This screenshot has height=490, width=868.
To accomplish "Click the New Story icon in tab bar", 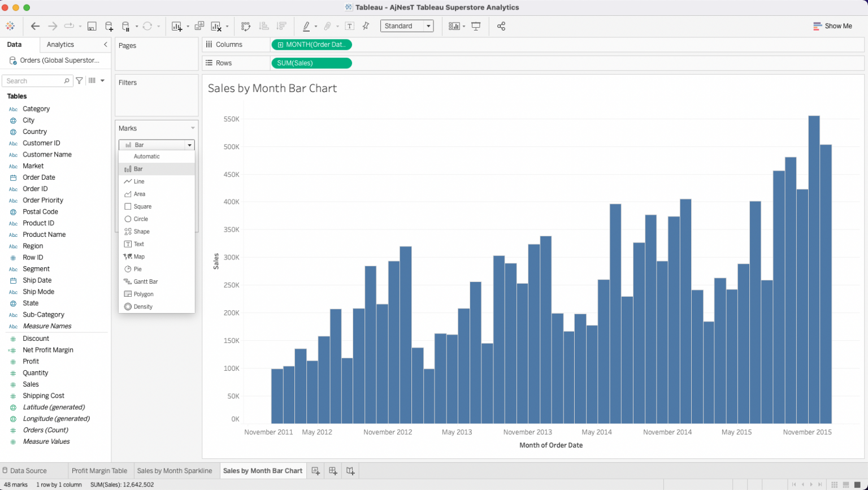I will pos(350,471).
